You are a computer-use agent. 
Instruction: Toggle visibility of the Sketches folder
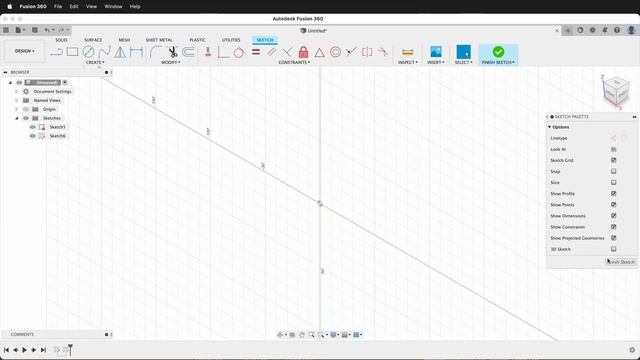(26, 118)
